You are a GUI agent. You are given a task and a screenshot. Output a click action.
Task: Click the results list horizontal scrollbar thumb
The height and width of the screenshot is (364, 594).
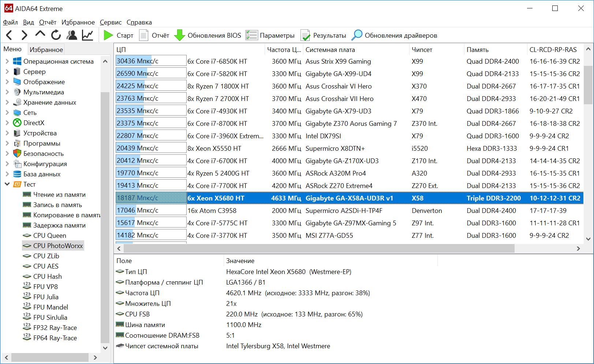(x=319, y=248)
